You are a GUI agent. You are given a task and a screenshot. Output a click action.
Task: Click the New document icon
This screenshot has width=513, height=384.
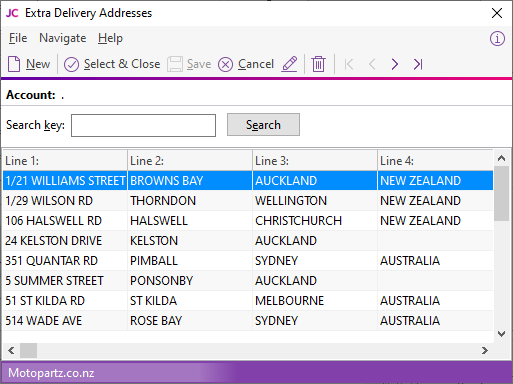14,64
